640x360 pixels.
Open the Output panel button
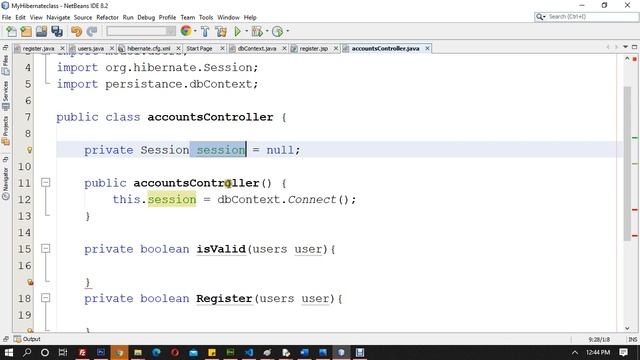pos(27,339)
